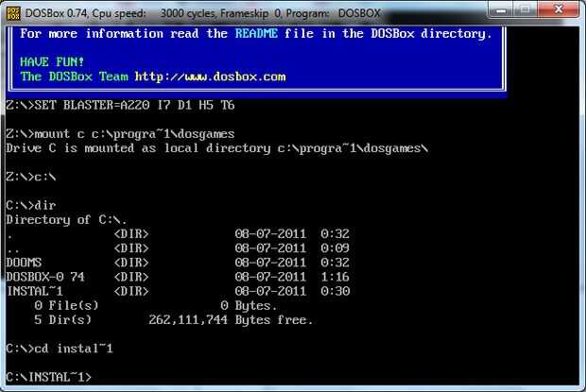Click 'The DOSBox Team' text in the banner
Screen dimensions: 586x392
pyautogui.click(x=74, y=77)
